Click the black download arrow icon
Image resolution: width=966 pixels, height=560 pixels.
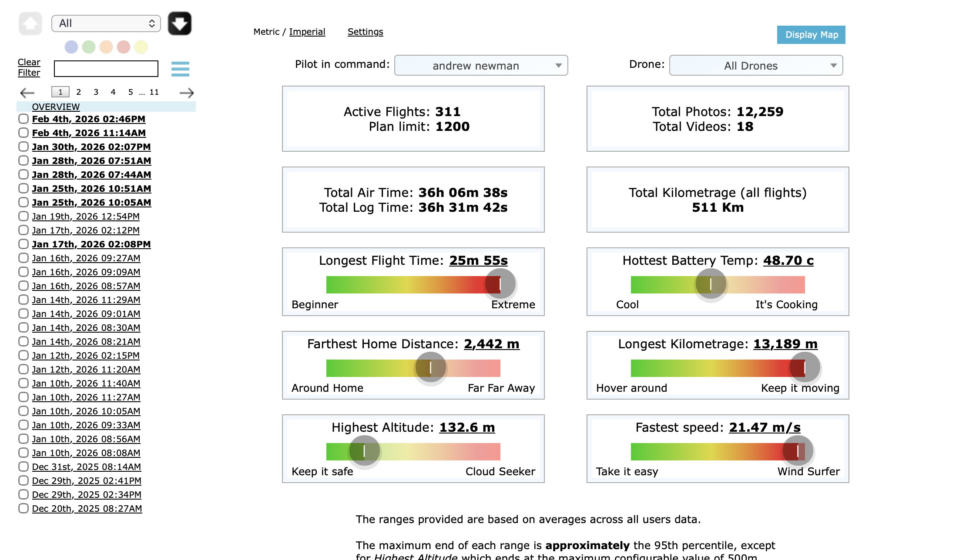point(180,23)
